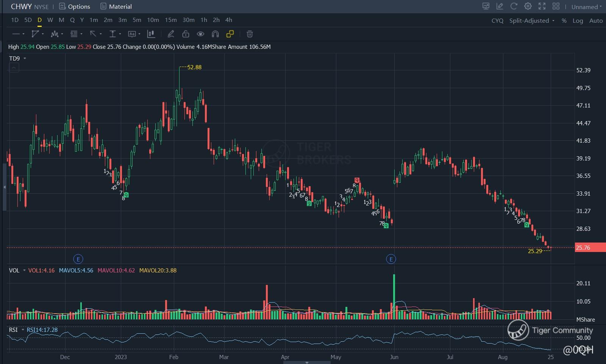The width and height of the screenshot is (606, 364).
Task: Switch to the W weekly timeframe
Action: tap(50, 20)
